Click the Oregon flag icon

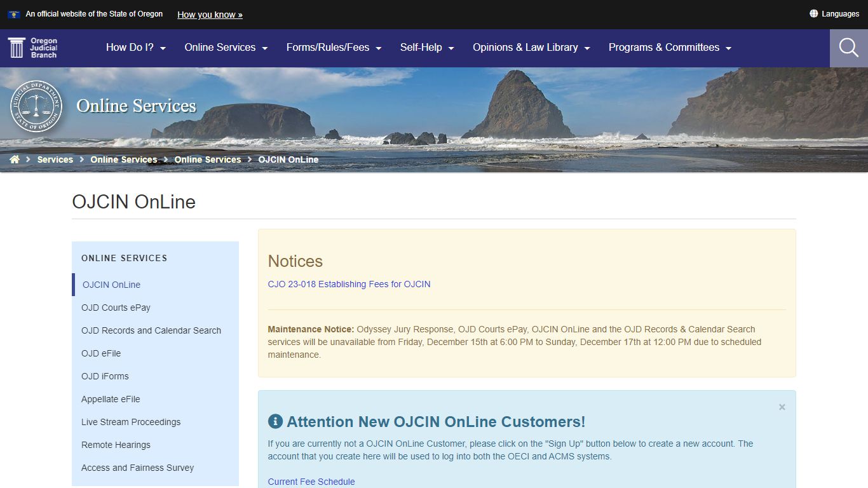(13, 14)
